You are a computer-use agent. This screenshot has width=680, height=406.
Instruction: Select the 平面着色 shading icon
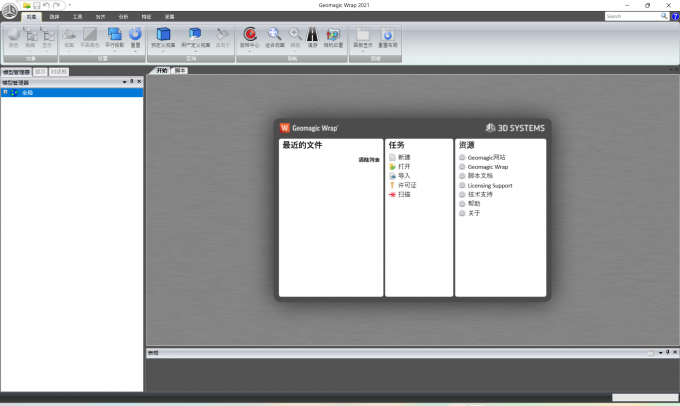pyautogui.click(x=90, y=34)
